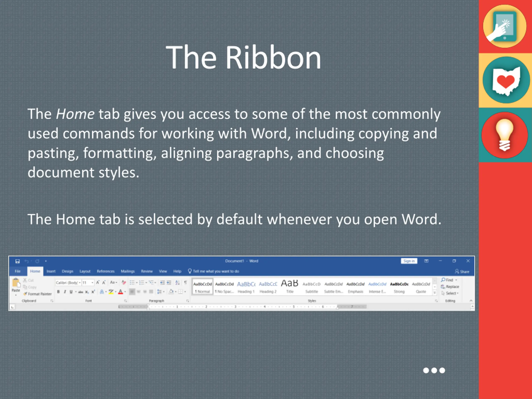532x399 pixels.
Task: Click the Sign in button
Action: pyautogui.click(x=409, y=261)
